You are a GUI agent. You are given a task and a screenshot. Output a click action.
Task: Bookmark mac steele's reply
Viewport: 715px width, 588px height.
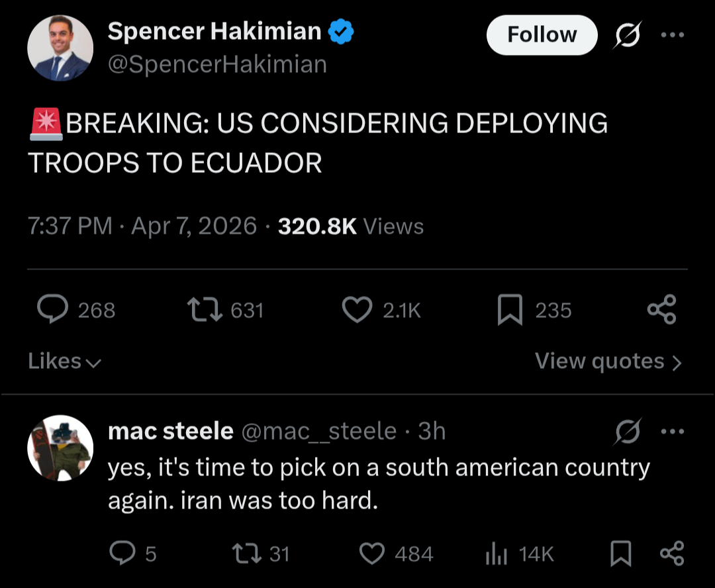tap(620, 554)
